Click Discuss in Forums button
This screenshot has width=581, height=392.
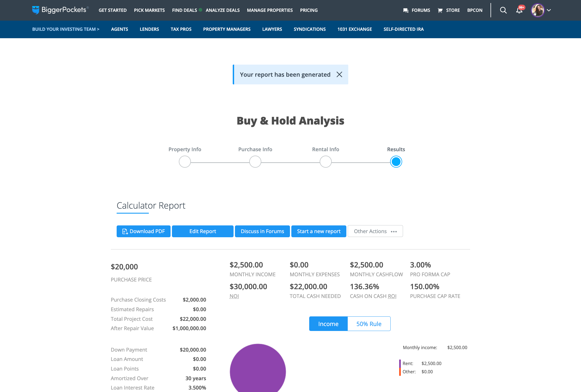click(x=262, y=231)
